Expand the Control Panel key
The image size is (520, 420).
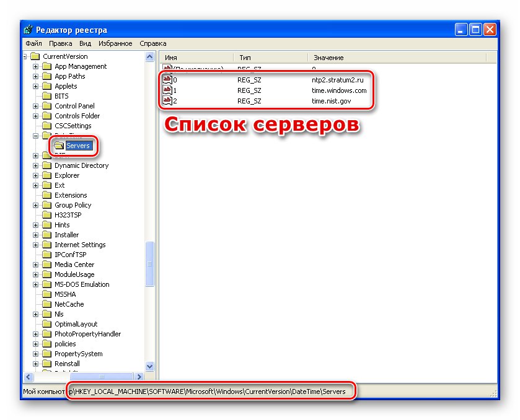pyautogui.click(x=35, y=106)
